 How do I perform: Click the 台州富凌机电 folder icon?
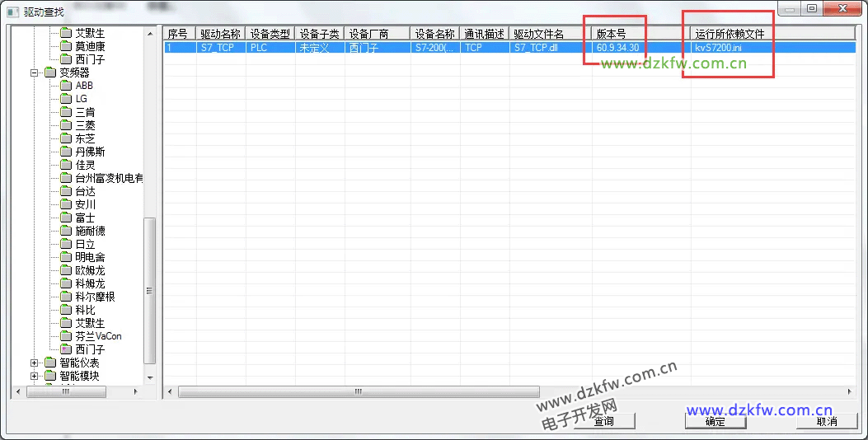pyautogui.click(x=66, y=178)
